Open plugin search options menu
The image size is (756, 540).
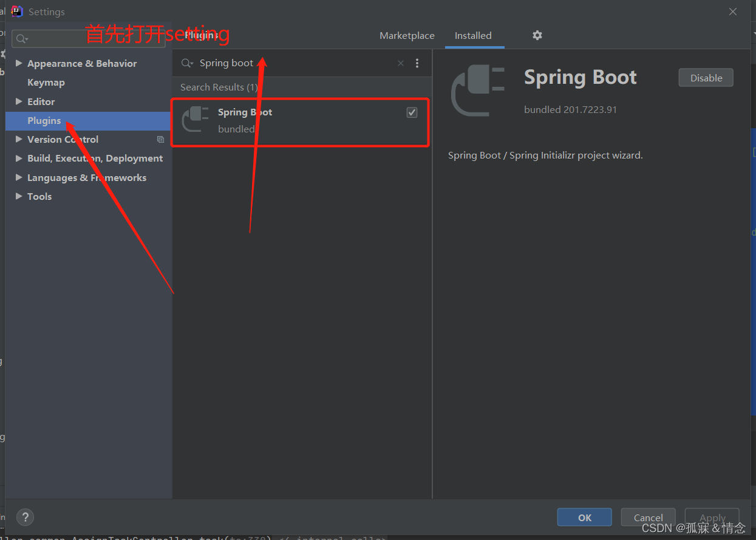point(417,63)
